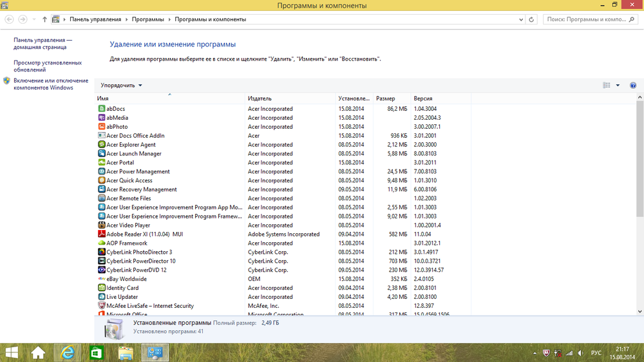The width and height of the screenshot is (644, 362).
Task: Click the Acer Explorer Agent icon
Action: [x=102, y=145]
